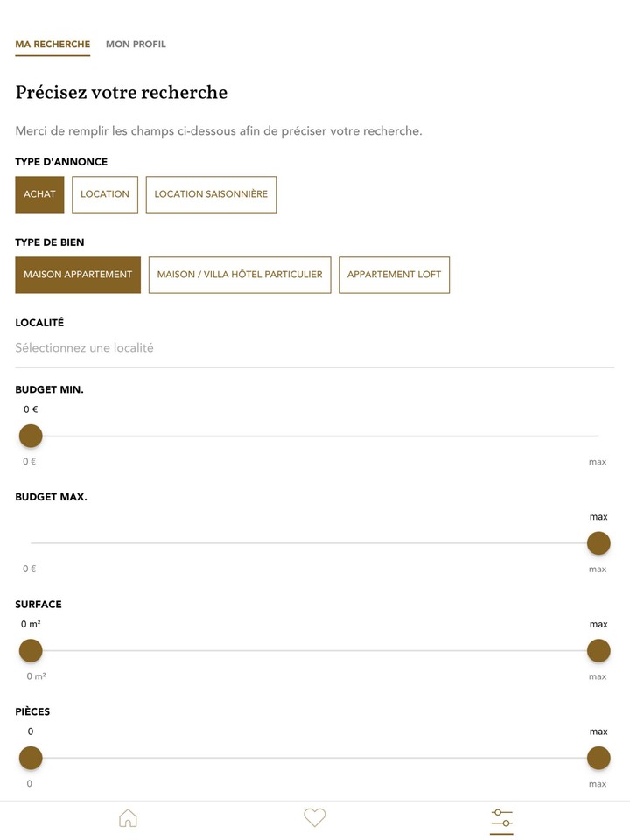
Task: Toggle LOCATION SAISONNIÈRE option
Action: pos(211,194)
